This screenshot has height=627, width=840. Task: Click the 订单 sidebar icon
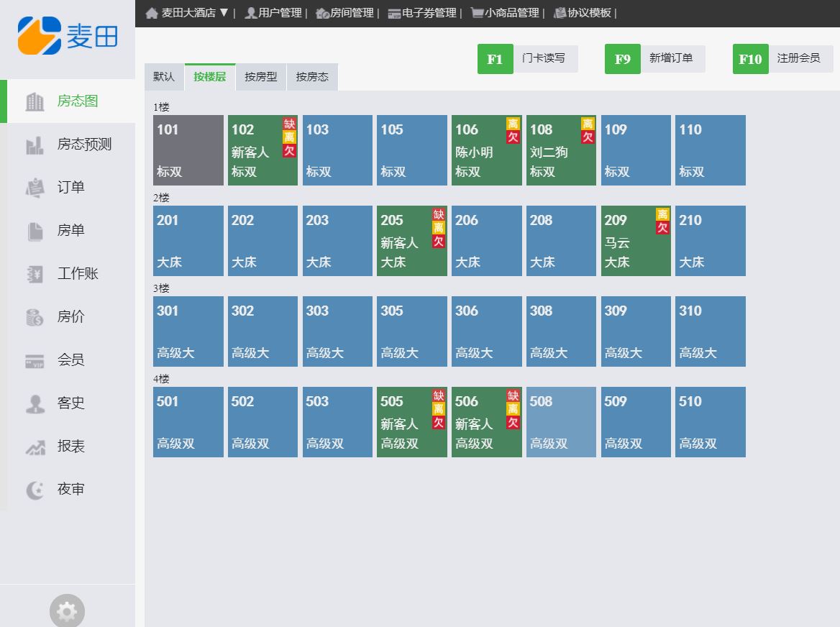(35, 188)
